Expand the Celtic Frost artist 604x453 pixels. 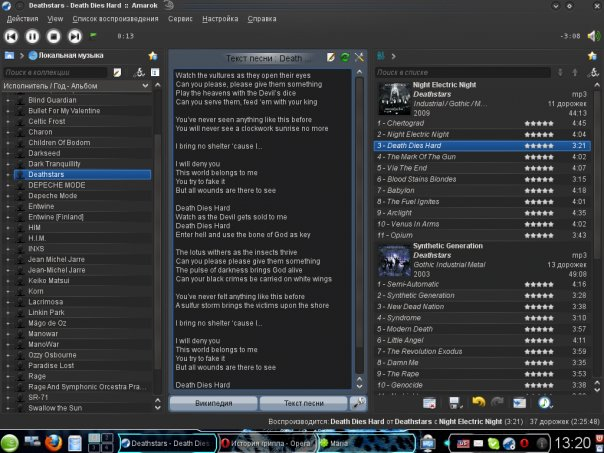[x=8, y=121]
